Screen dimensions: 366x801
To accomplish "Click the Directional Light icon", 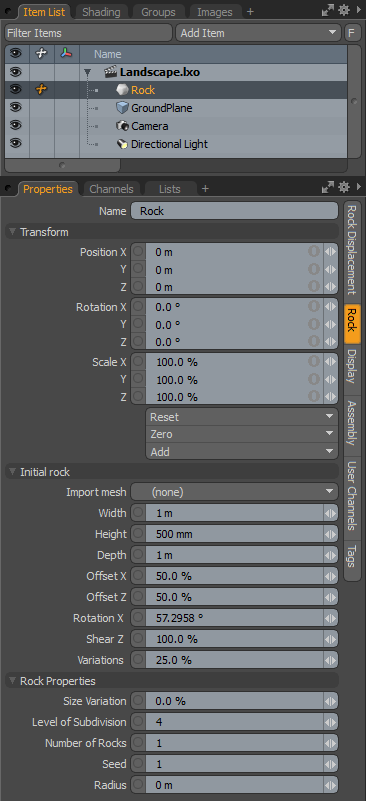I will pyautogui.click(x=122, y=144).
